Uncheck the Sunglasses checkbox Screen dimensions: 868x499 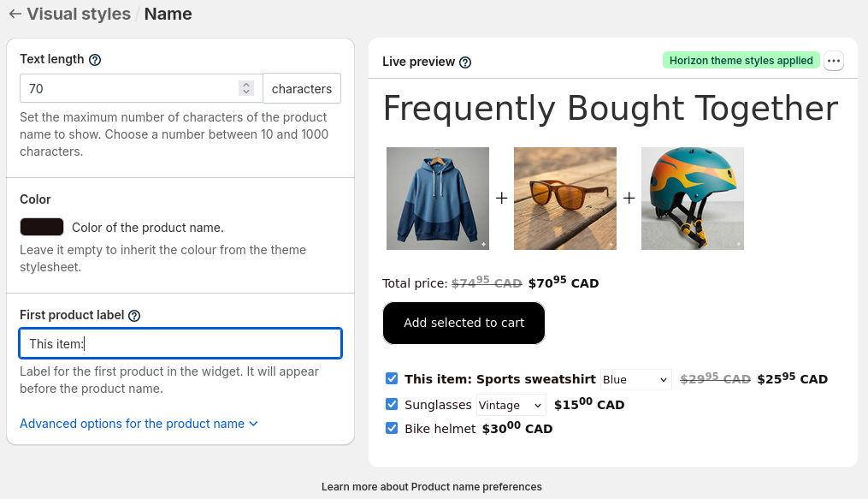[x=392, y=404]
